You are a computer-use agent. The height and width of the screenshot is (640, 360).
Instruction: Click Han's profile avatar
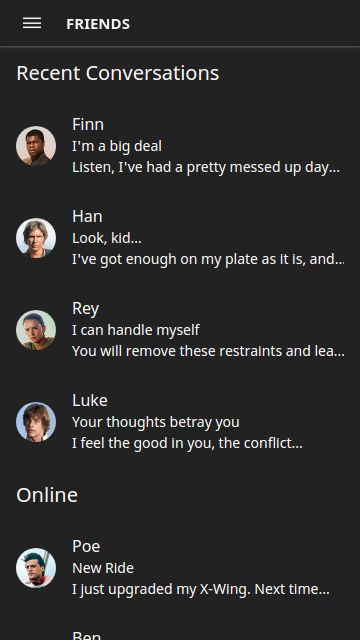(36, 238)
